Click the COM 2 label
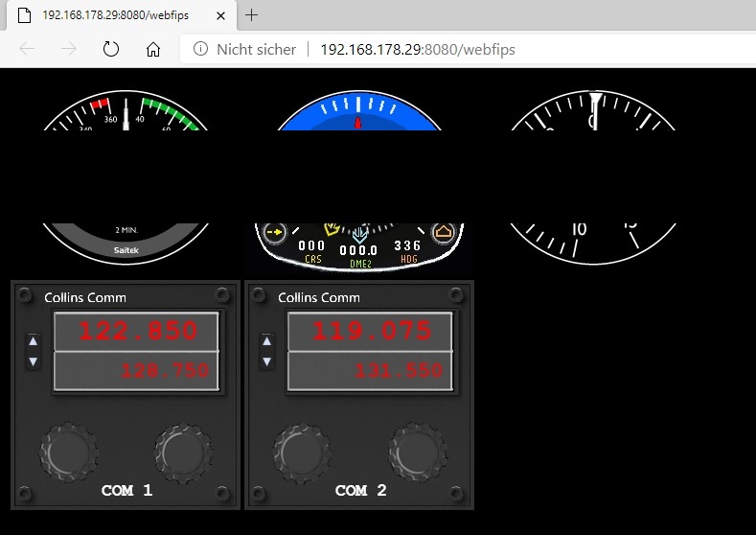Screen dimensions: 756x535 360,491
